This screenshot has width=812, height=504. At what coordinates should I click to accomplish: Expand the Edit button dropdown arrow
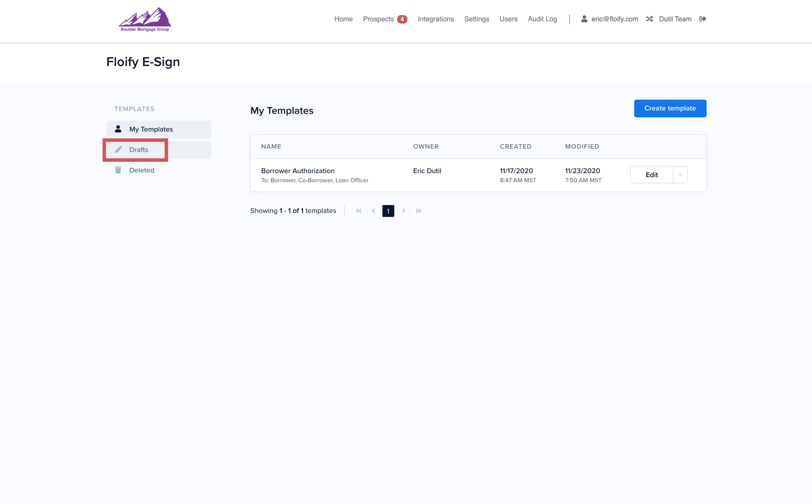680,175
